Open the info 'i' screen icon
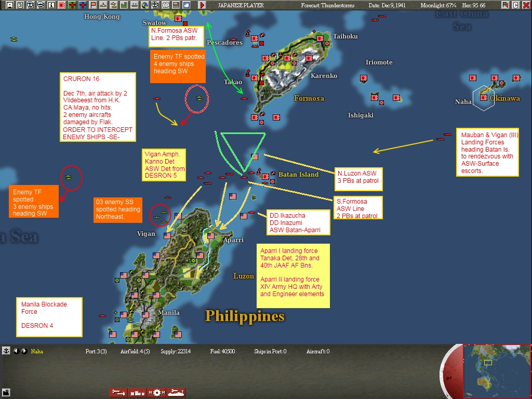The width and height of the screenshot is (532, 399). pos(51,5)
